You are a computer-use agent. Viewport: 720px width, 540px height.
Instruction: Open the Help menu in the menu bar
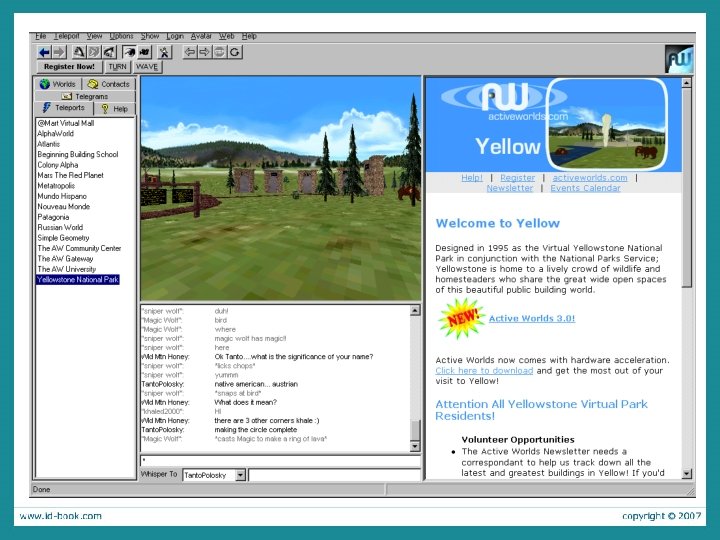[249, 36]
